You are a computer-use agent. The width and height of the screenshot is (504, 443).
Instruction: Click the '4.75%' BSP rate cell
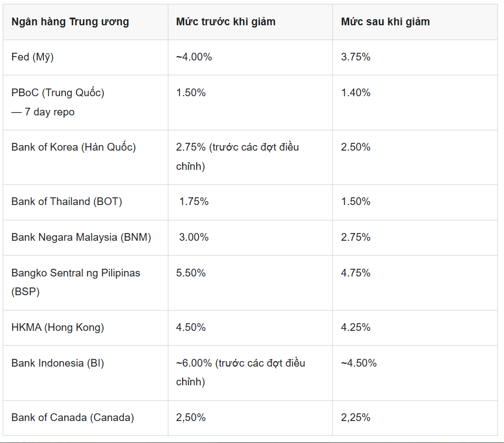point(355,273)
